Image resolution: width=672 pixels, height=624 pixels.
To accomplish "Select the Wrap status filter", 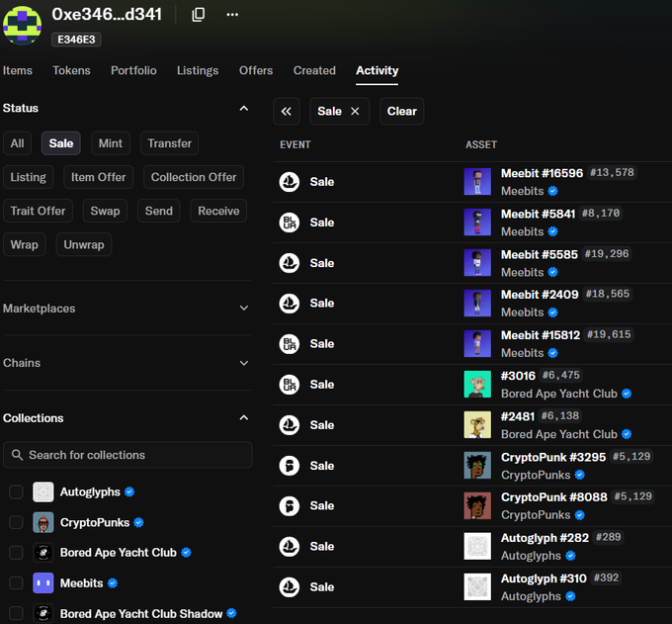I will pos(25,245).
